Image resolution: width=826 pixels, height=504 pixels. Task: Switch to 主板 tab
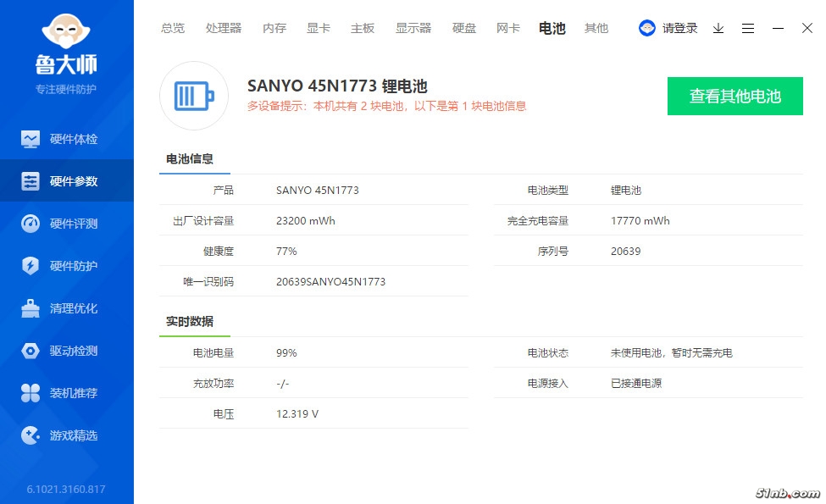(363, 28)
